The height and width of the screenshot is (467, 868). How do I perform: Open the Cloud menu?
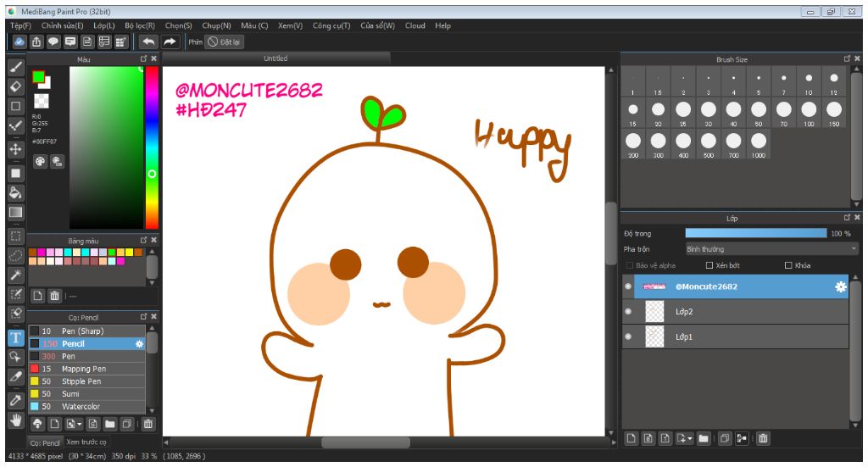[415, 25]
